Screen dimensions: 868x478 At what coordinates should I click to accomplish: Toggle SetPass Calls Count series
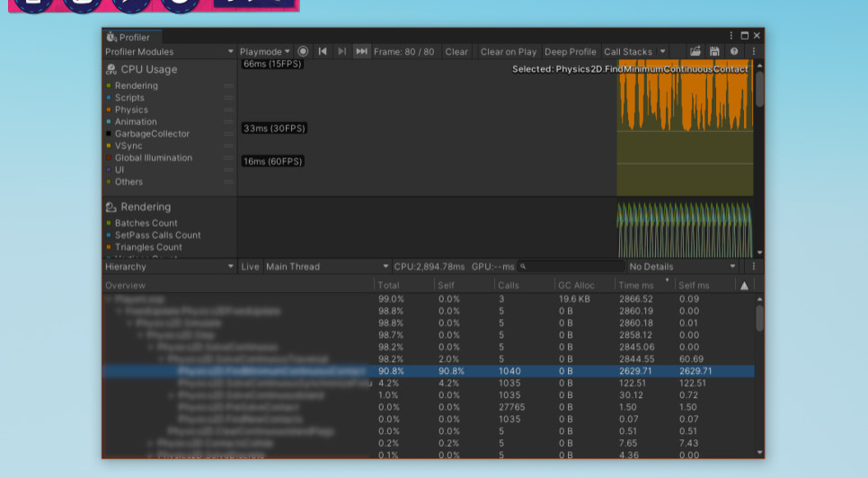point(109,235)
